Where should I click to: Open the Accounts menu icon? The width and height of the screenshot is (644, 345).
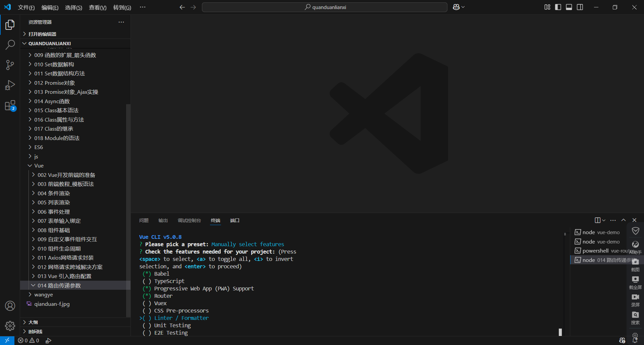coord(10,306)
